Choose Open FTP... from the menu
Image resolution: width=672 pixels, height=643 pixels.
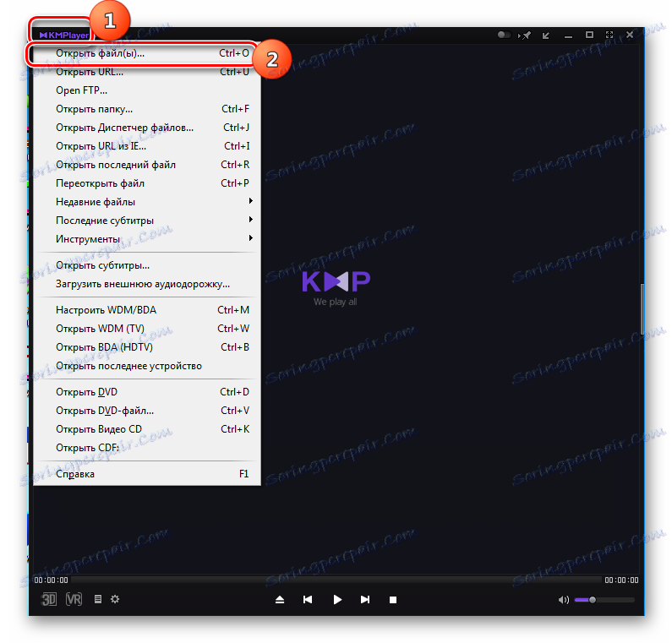(x=147, y=90)
